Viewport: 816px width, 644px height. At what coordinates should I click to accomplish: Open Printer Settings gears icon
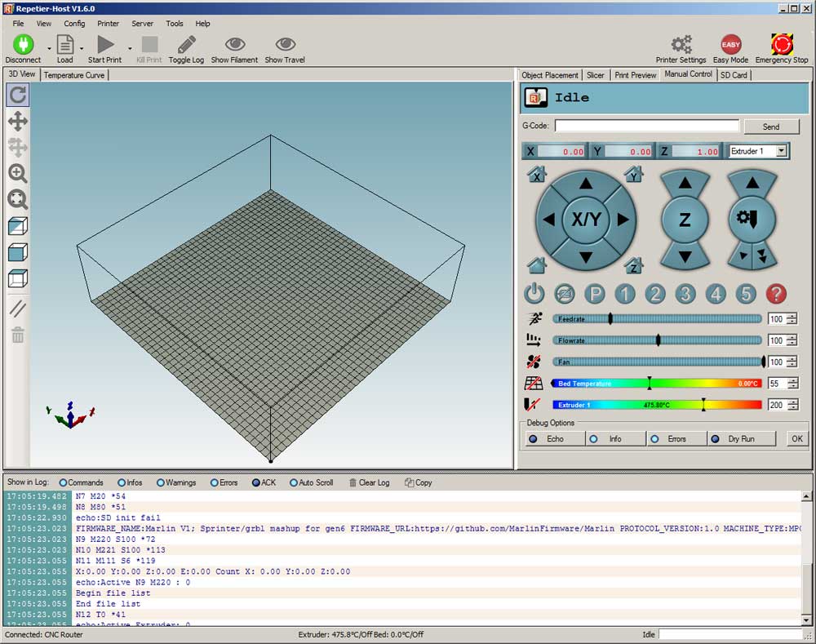pos(681,44)
